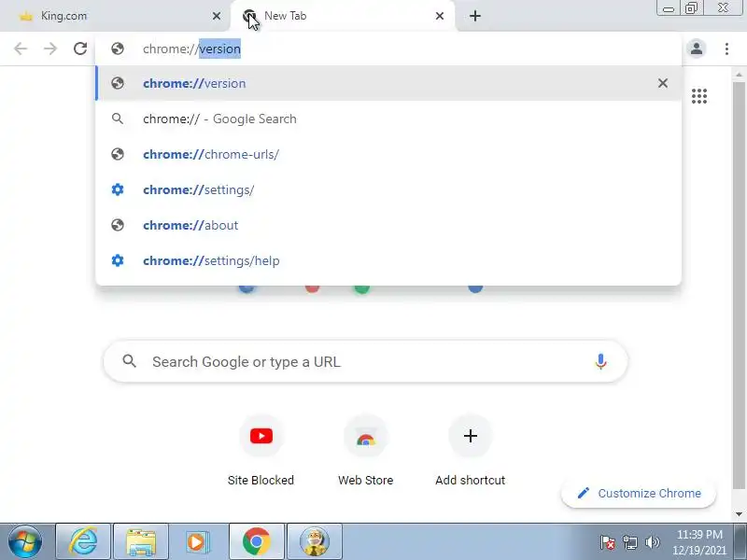Open the Site Blocked YouTube shortcut

pyautogui.click(x=261, y=450)
